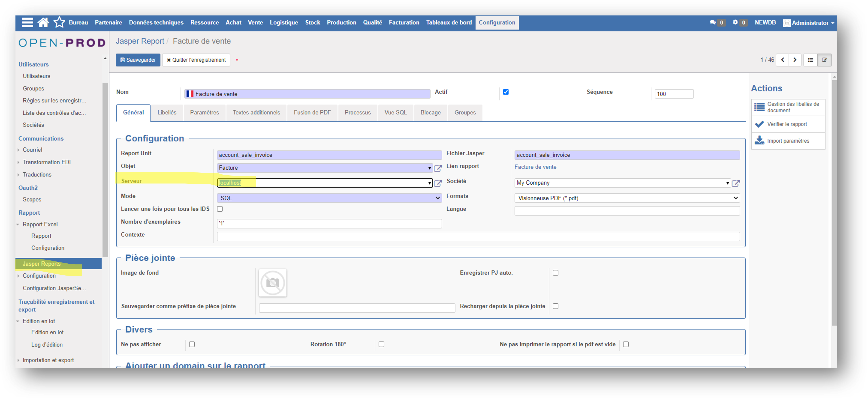Switch to the Paramètres tab
The height and width of the screenshot is (399, 868).
[x=204, y=112]
